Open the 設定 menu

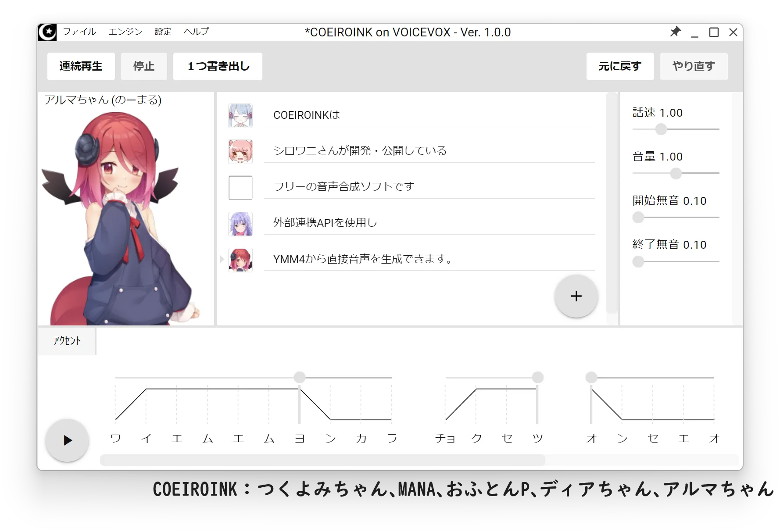coord(163,32)
